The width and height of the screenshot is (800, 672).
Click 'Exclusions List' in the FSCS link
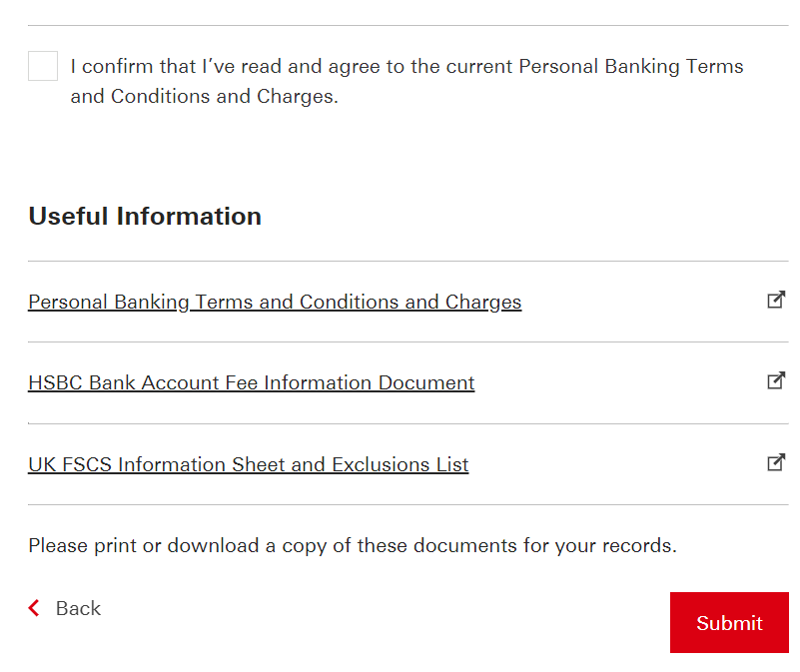click(x=400, y=464)
